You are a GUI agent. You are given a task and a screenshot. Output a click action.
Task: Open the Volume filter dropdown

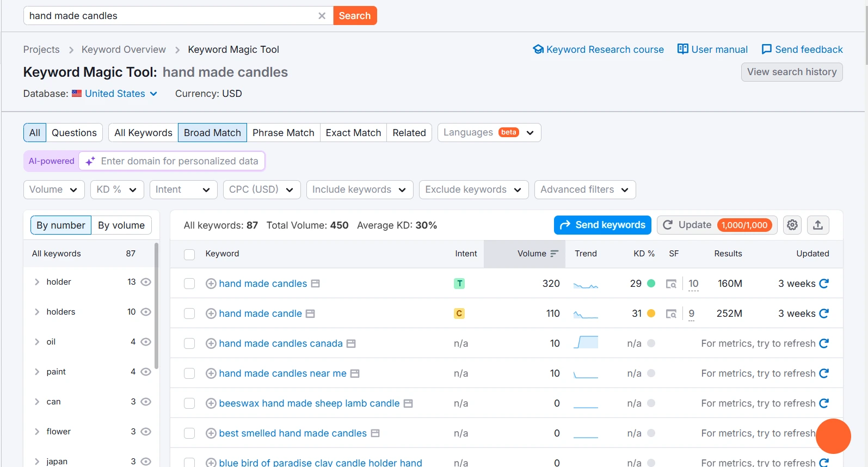click(54, 189)
